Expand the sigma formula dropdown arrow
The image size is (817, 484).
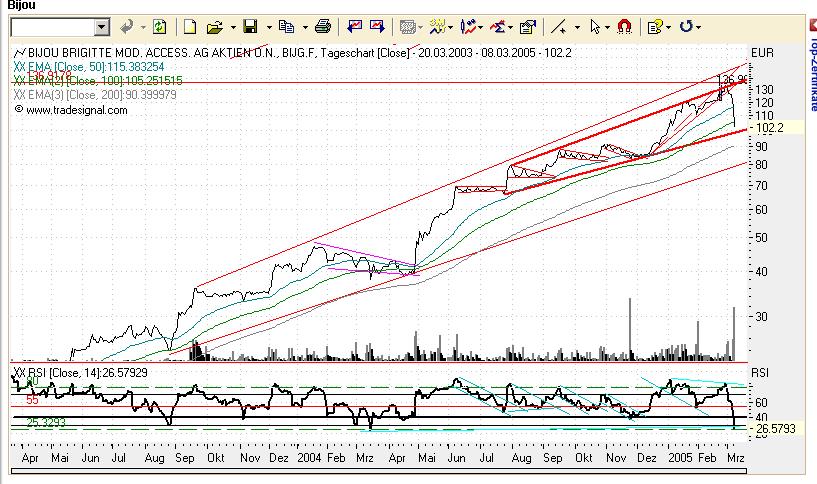click(x=511, y=27)
